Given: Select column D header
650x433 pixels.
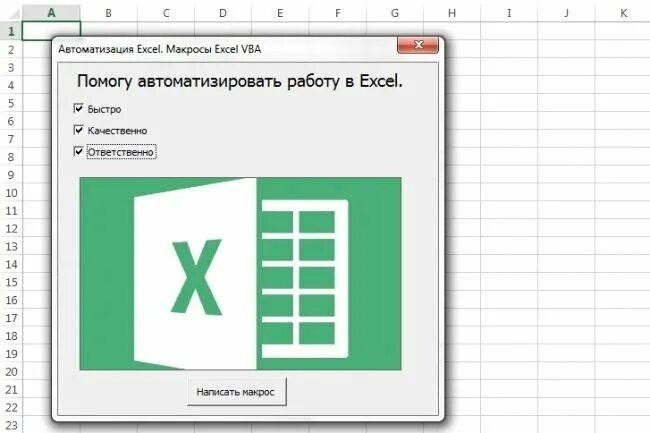Looking at the screenshot, I should click(223, 13).
